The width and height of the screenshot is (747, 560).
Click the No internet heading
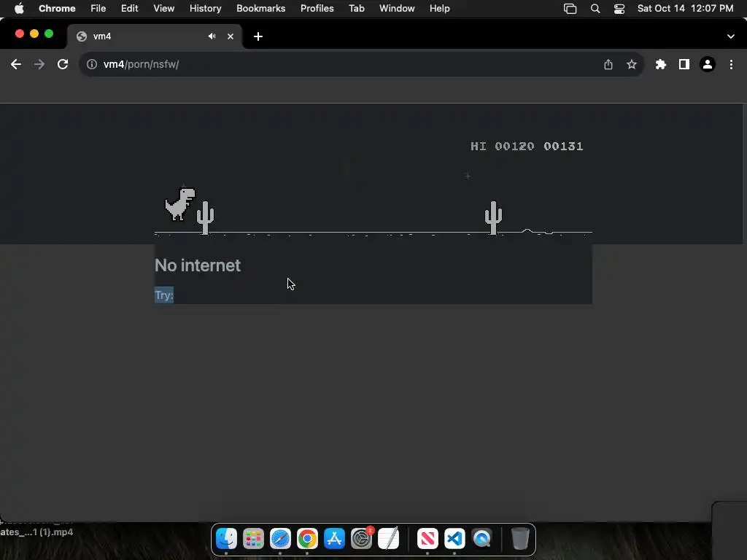coord(198,265)
